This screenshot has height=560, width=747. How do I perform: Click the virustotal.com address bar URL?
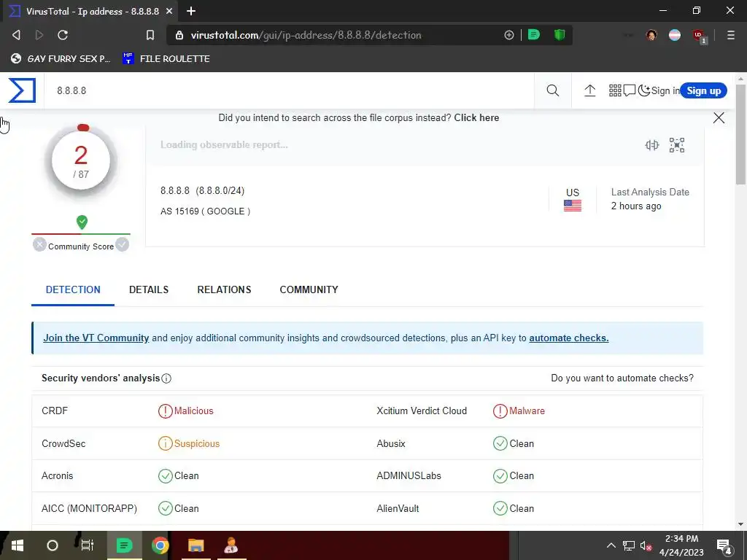pyautogui.click(x=306, y=35)
